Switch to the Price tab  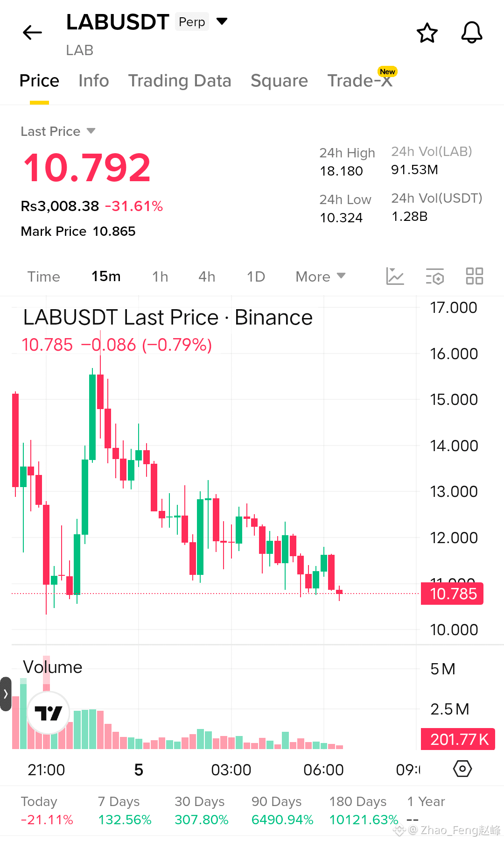(39, 81)
